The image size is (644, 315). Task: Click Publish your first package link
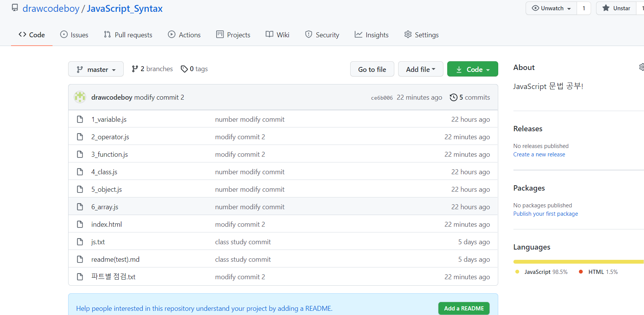(x=545, y=214)
